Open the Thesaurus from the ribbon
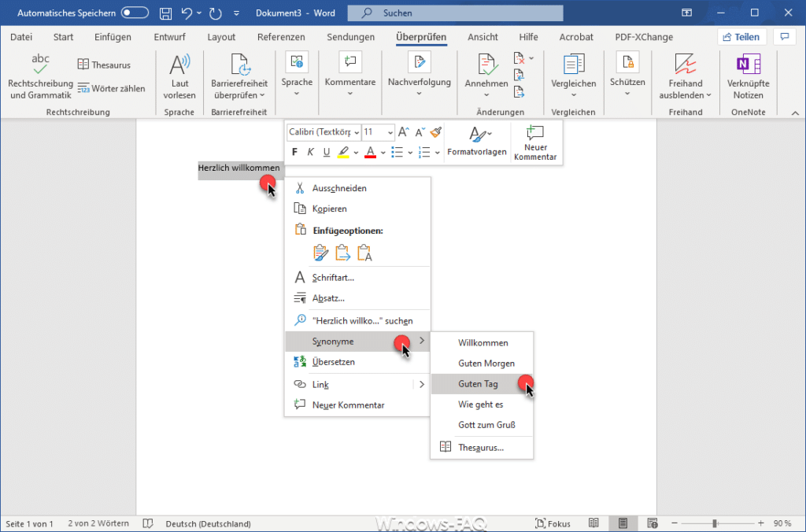This screenshot has height=532, width=806. pyautogui.click(x=105, y=65)
